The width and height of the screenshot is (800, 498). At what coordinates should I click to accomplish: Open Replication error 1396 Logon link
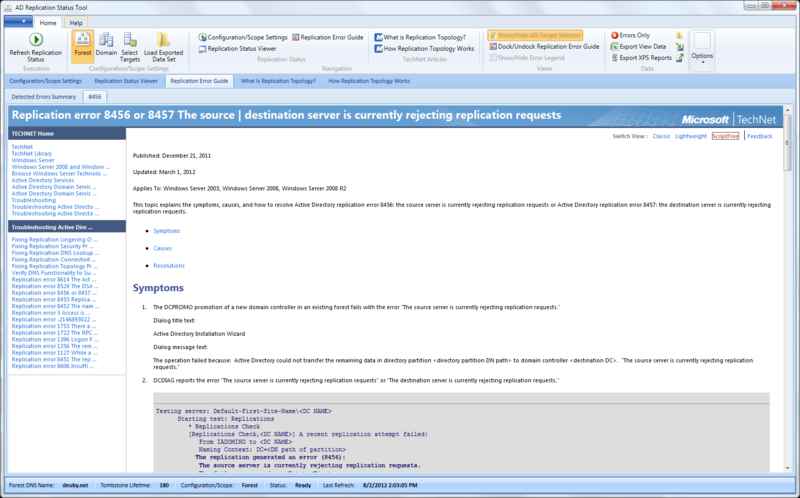click(x=55, y=339)
